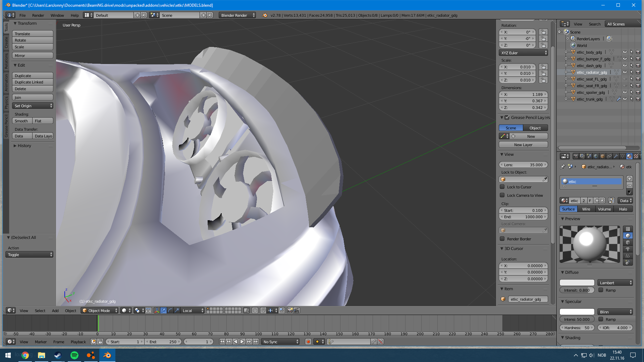
Task: Open the Object Mode dropdown
Action: coord(99,311)
